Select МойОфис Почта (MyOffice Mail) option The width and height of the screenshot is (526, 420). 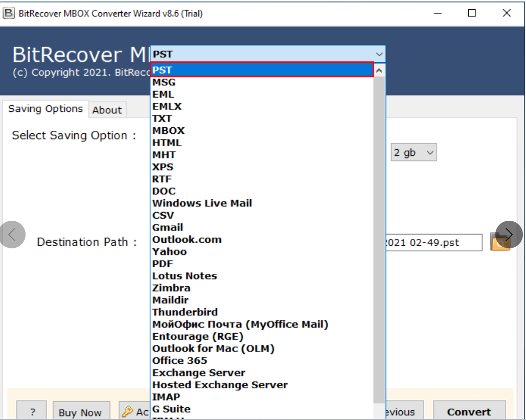(262, 324)
